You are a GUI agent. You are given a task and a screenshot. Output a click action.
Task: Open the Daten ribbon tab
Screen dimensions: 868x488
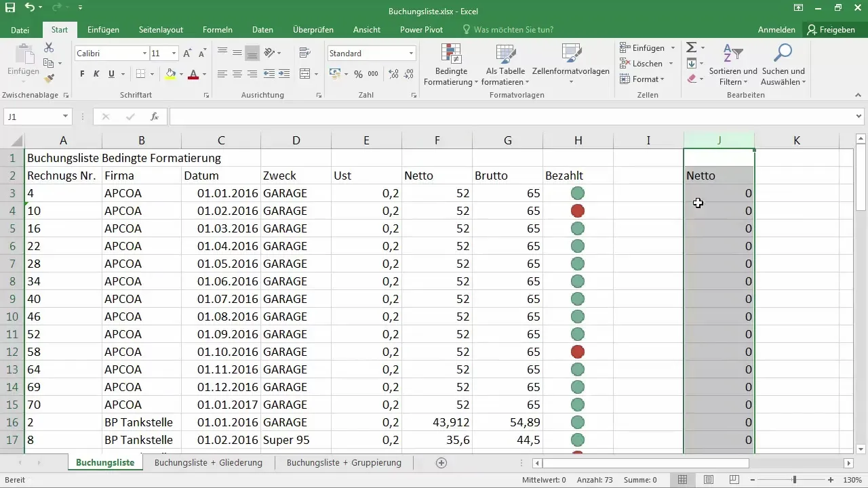coord(262,30)
